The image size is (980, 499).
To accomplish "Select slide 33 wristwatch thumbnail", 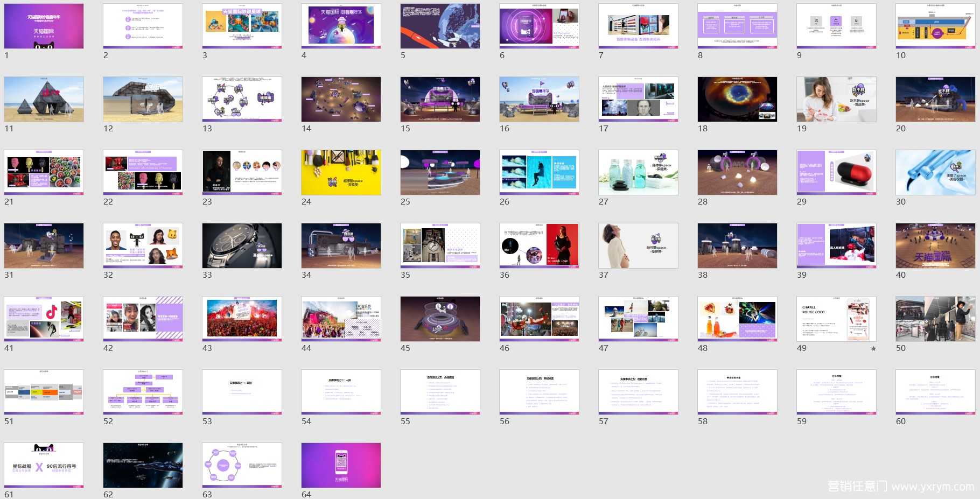I will [242, 245].
